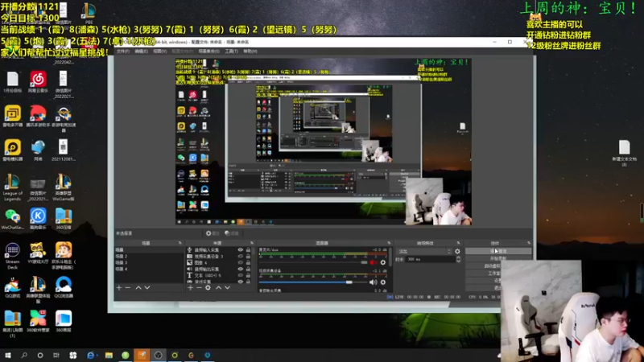Remove selected source with minus icon
644x362 pixels.
pyautogui.click(x=199, y=288)
